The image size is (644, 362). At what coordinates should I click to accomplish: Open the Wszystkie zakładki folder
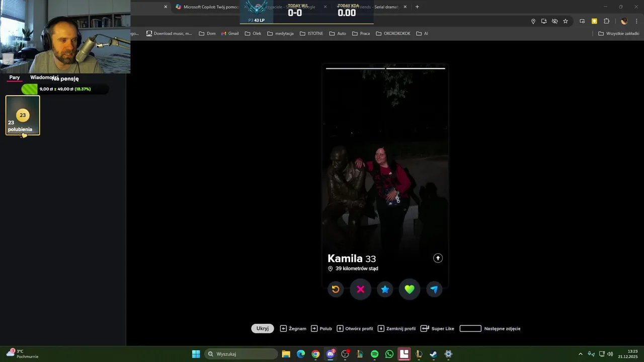point(619,34)
